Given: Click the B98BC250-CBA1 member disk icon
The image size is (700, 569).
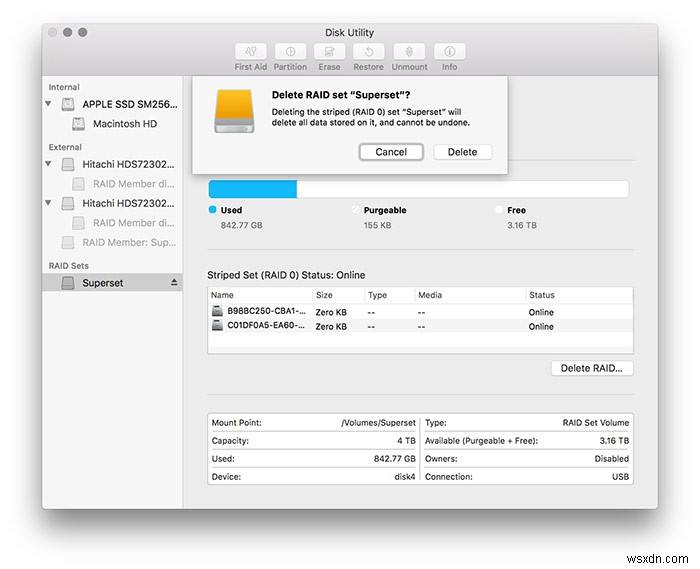Looking at the screenshot, I should pyautogui.click(x=217, y=311).
